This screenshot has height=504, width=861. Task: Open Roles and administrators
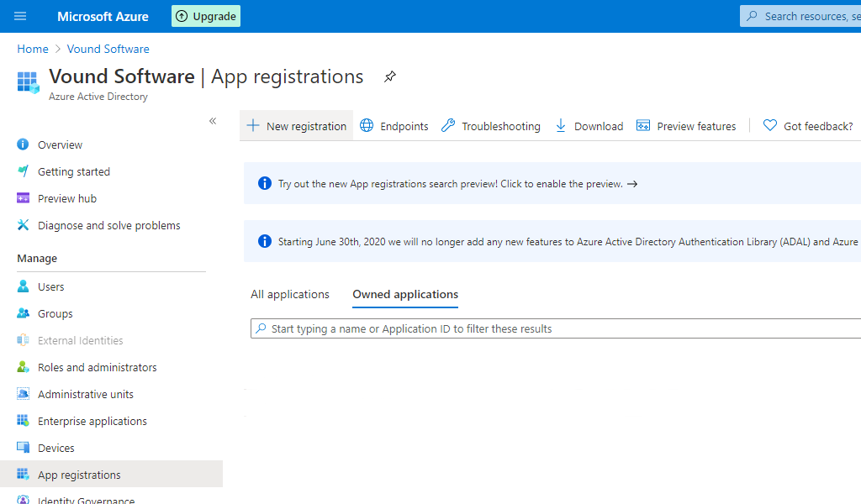click(x=97, y=367)
